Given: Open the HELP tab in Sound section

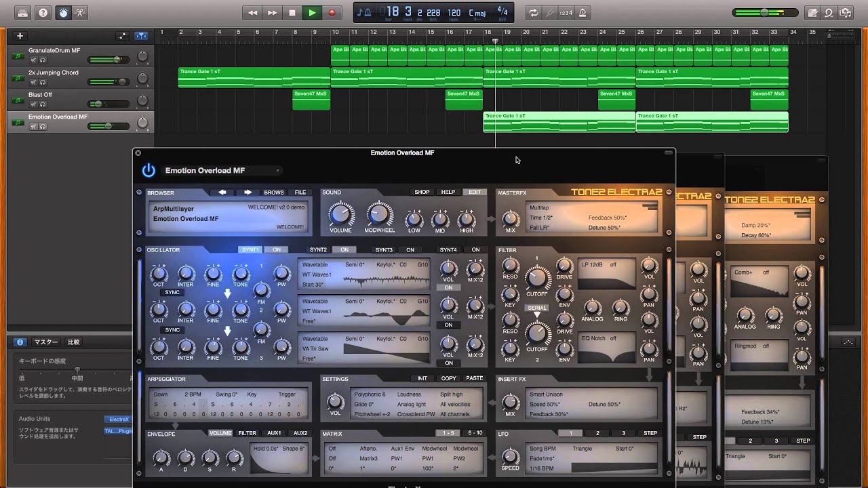Looking at the screenshot, I should [x=448, y=192].
